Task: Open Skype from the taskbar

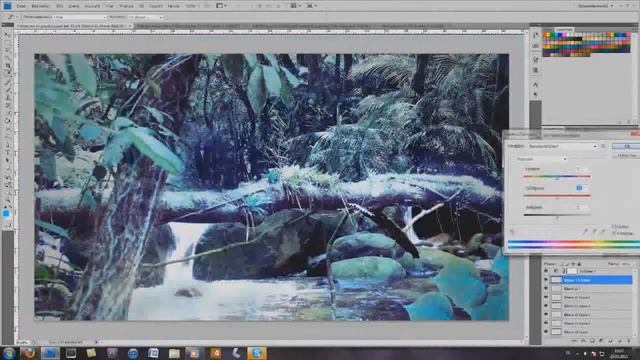Action: click(257, 353)
